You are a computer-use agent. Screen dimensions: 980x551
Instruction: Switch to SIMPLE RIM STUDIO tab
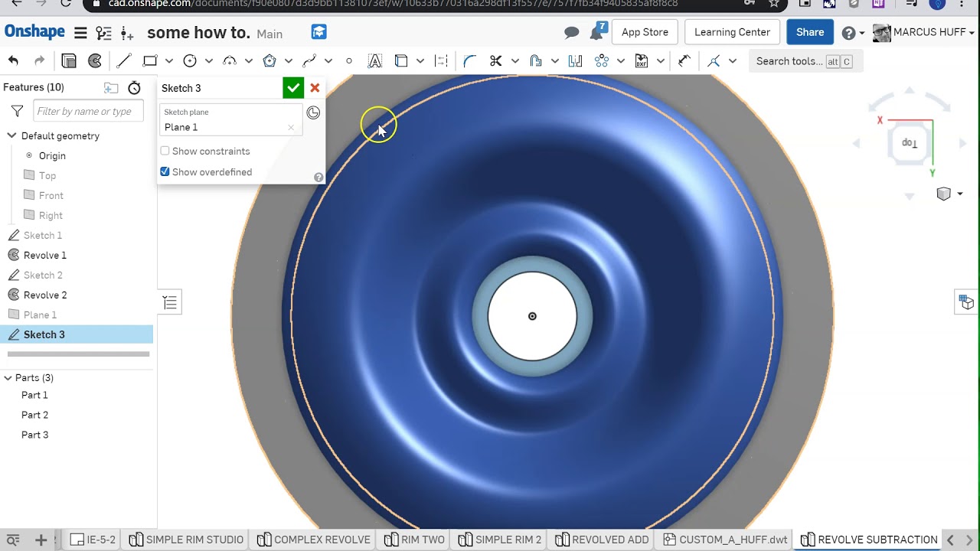pos(186,540)
